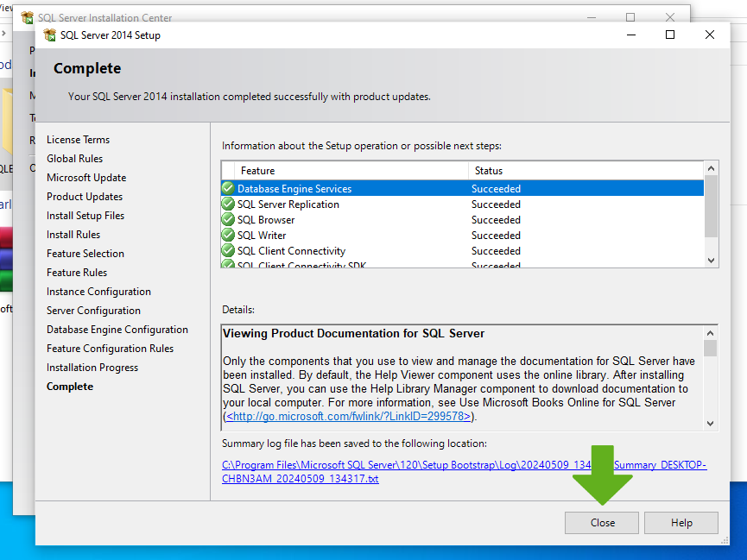Open the go.microsoft.com documentation link
747x560 pixels.
pos(350,417)
